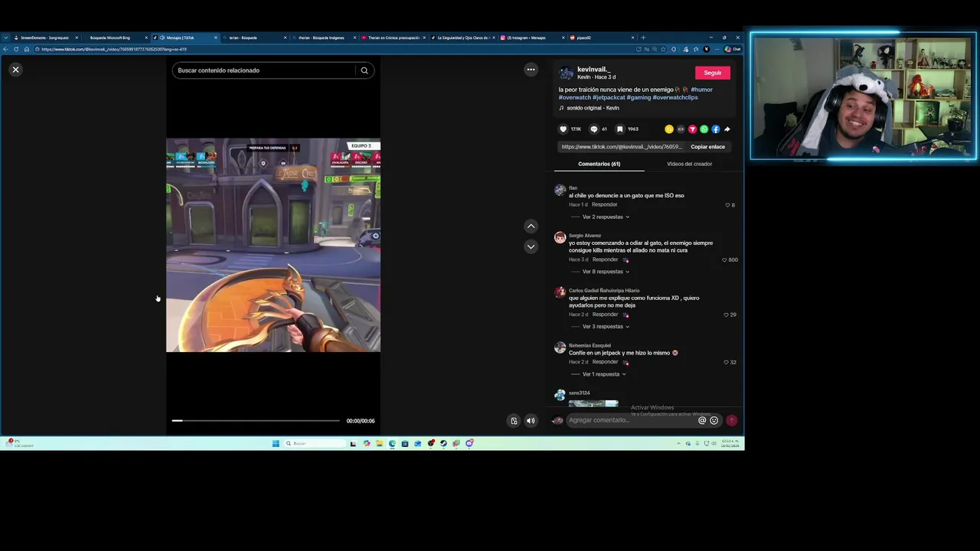Like Sergio Alvarez's comment with 800 likes
This screenshot has height=551, width=980.
tap(724, 260)
